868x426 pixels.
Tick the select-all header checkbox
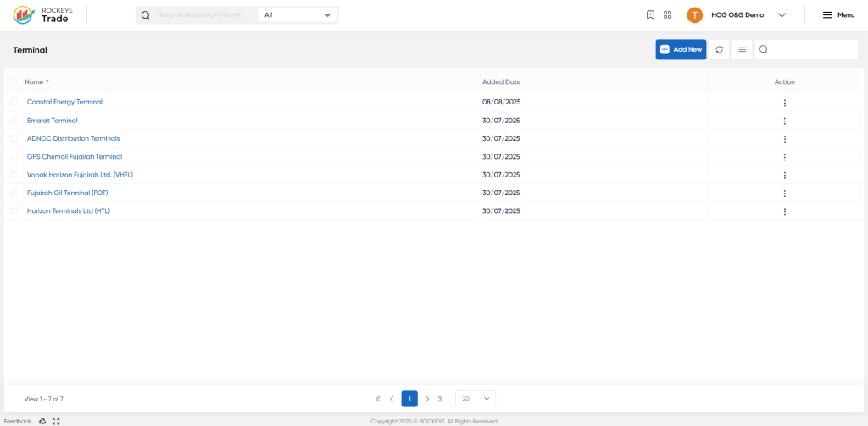(14, 81)
